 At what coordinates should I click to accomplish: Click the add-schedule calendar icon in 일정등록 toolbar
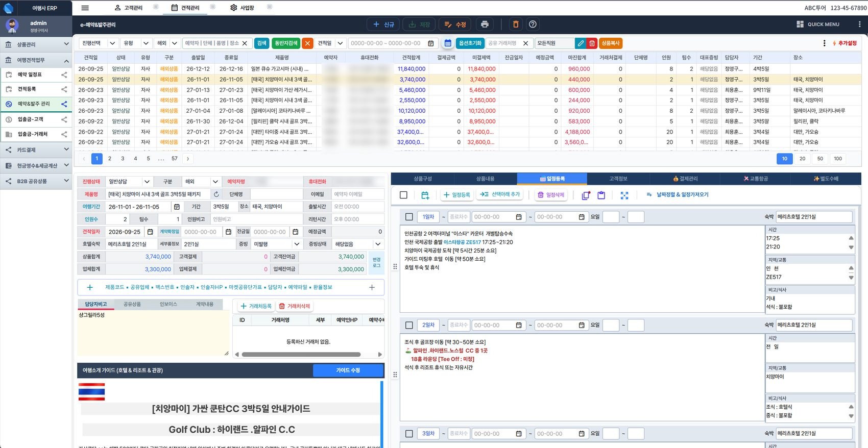pos(425,195)
